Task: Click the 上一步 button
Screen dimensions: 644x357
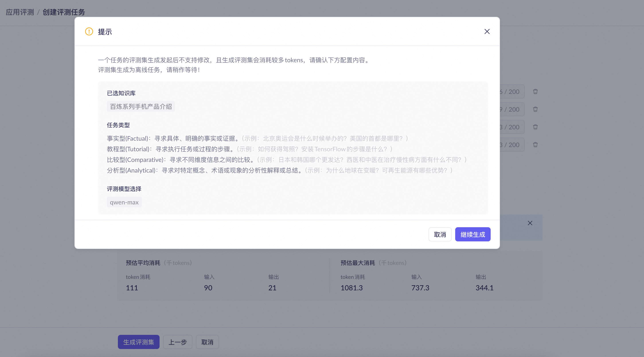Action: point(178,342)
